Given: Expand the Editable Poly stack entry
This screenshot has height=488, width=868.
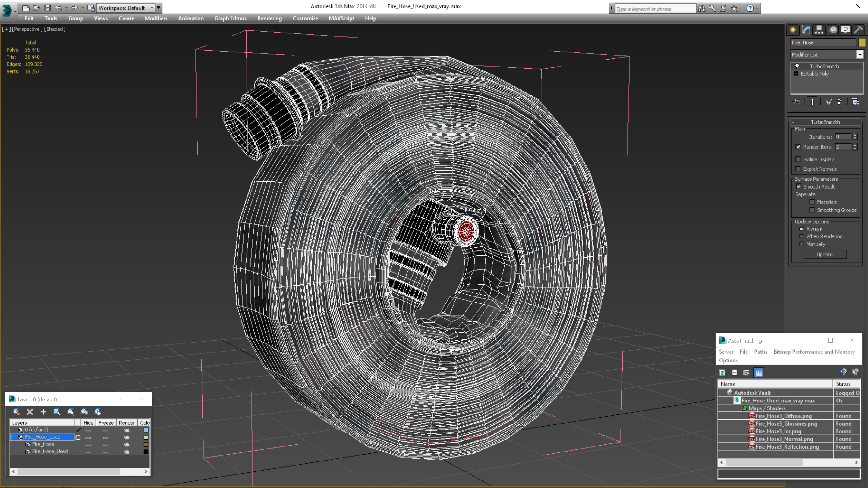Looking at the screenshot, I should (x=796, y=74).
